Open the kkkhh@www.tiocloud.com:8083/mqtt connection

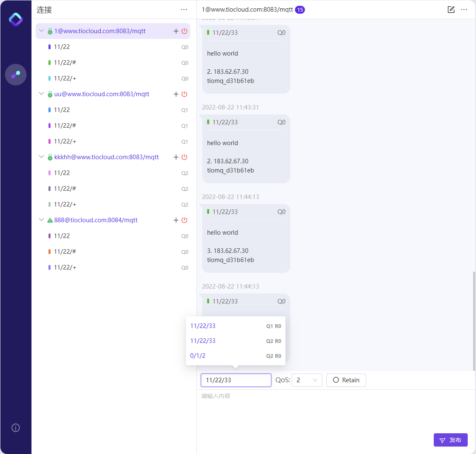click(106, 157)
